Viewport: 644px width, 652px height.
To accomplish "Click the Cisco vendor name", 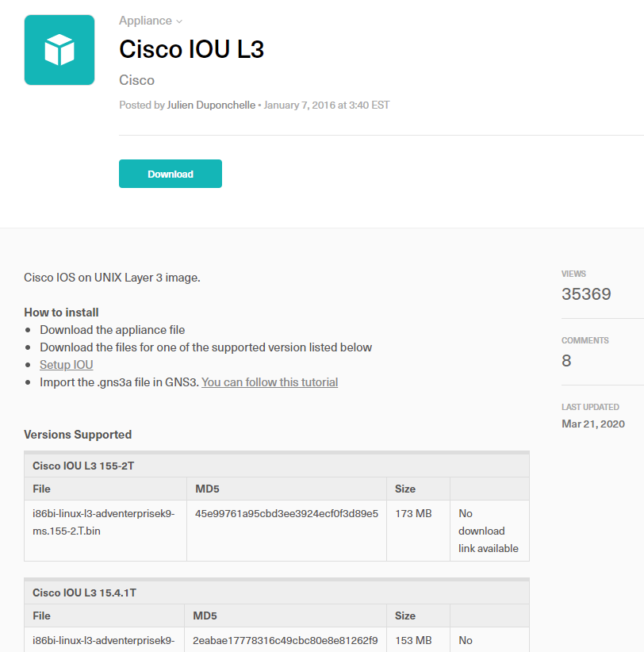I will (x=136, y=80).
